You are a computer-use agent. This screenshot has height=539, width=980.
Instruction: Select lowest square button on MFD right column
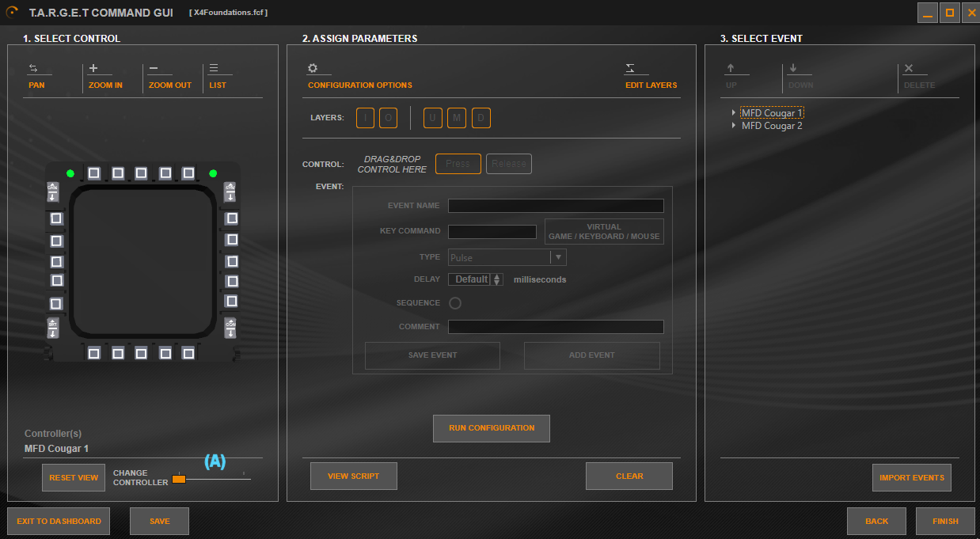coord(231,301)
